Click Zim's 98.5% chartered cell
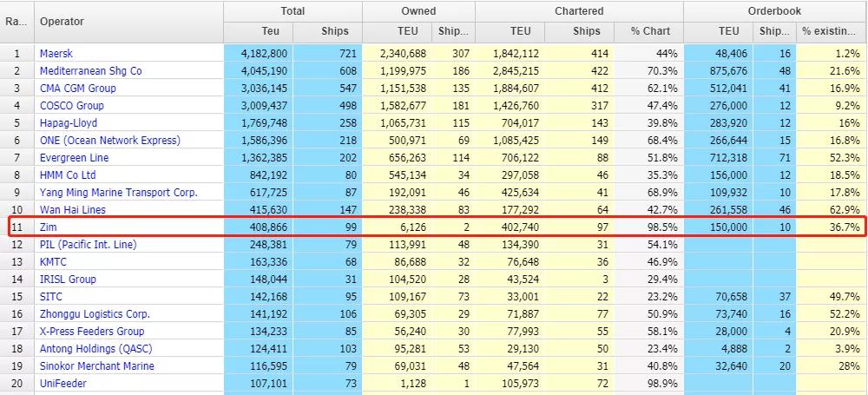 coord(650,227)
